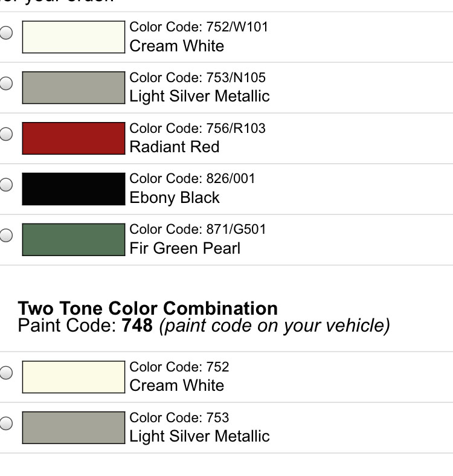
Task: Choose the Radiant Red radio button
Action: 5,134
